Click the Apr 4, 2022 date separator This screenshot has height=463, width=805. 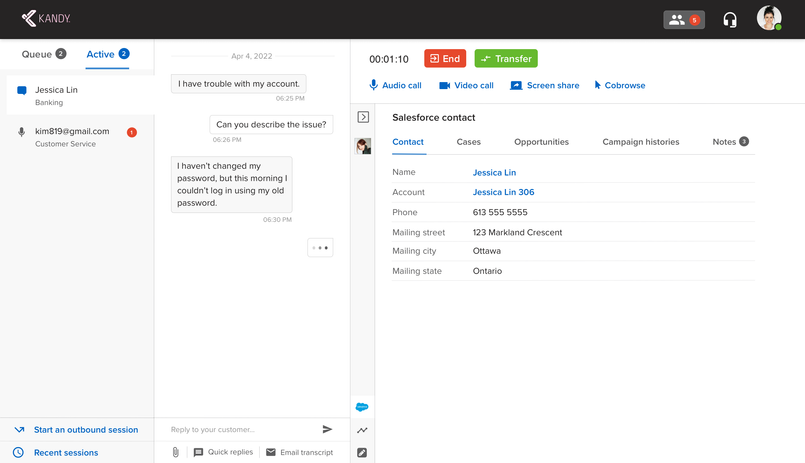tap(252, 56)
